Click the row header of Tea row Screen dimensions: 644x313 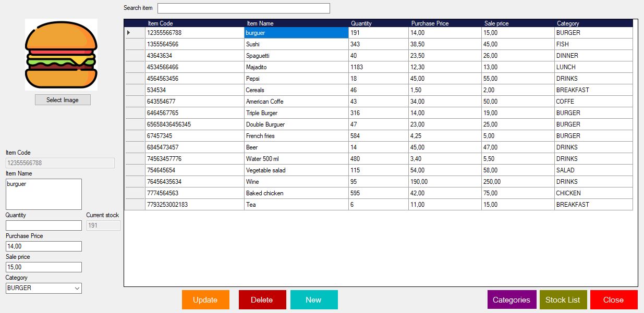[x=135, y=205]
